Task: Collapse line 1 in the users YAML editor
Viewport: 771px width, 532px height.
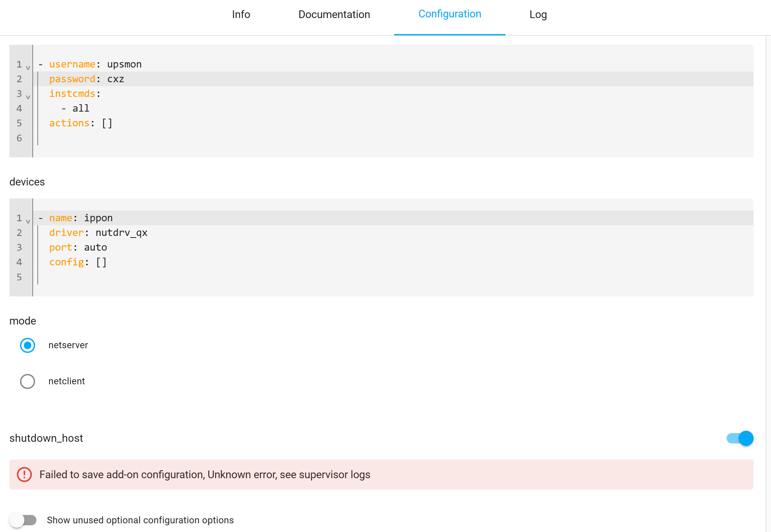Action: (x=28, y=67)
